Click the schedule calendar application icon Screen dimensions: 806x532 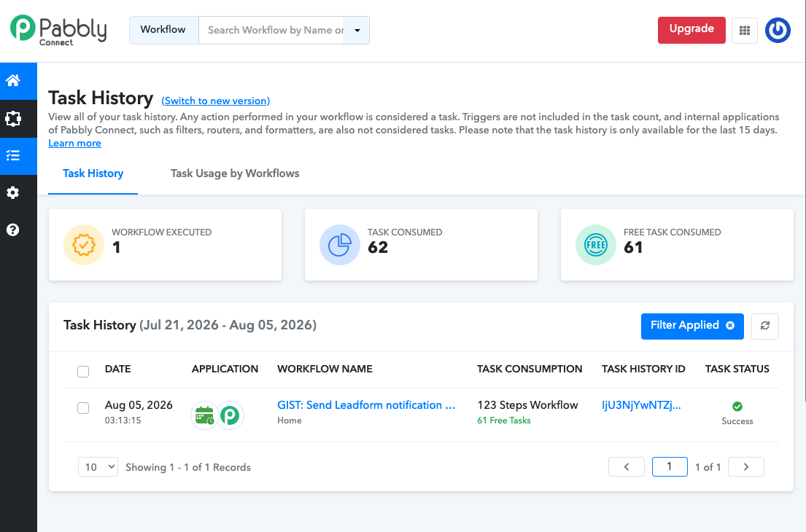[204, 415]
